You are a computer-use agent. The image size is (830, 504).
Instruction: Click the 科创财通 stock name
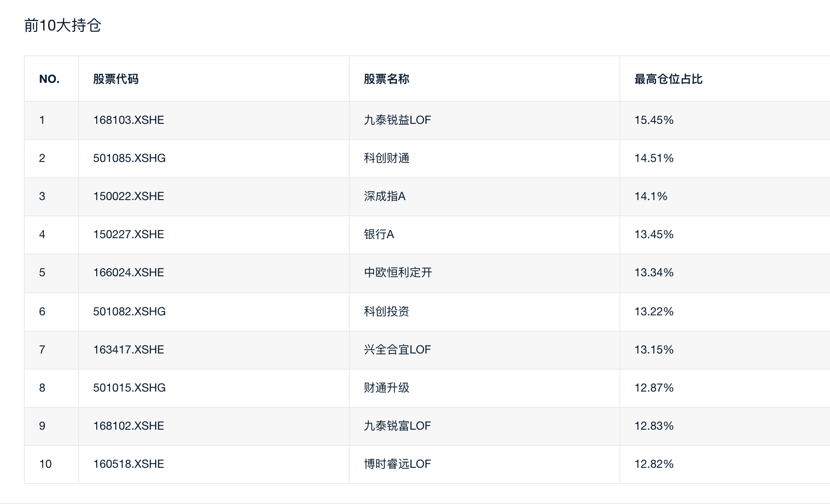(x=386, y=158)
